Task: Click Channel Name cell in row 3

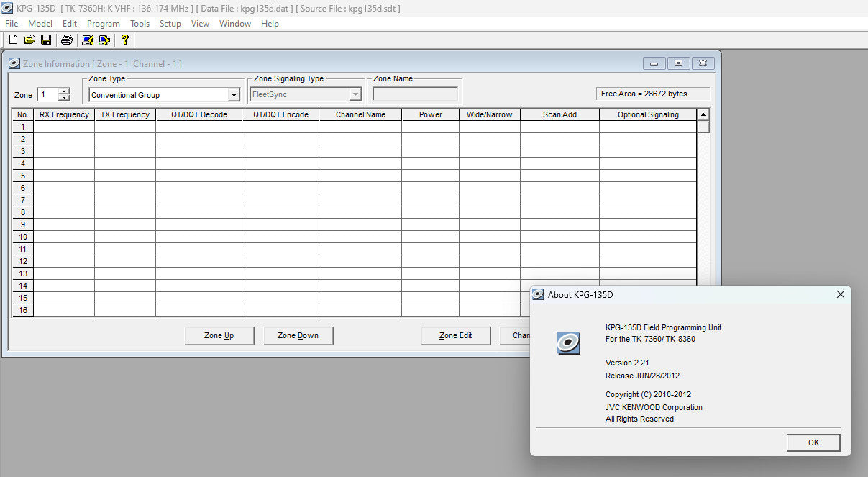Action: click(360, 151)
